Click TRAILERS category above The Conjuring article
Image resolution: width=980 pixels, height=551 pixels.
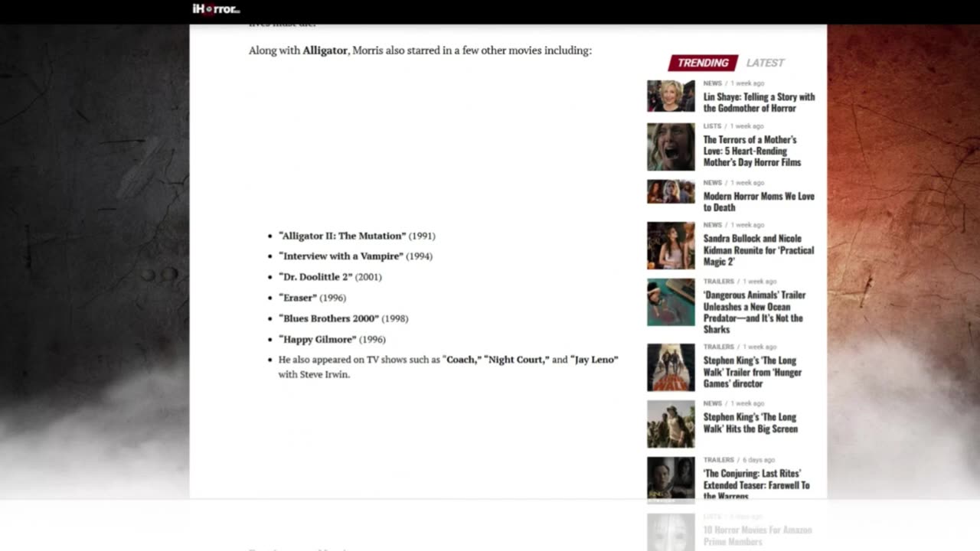[x=718, y=460]
